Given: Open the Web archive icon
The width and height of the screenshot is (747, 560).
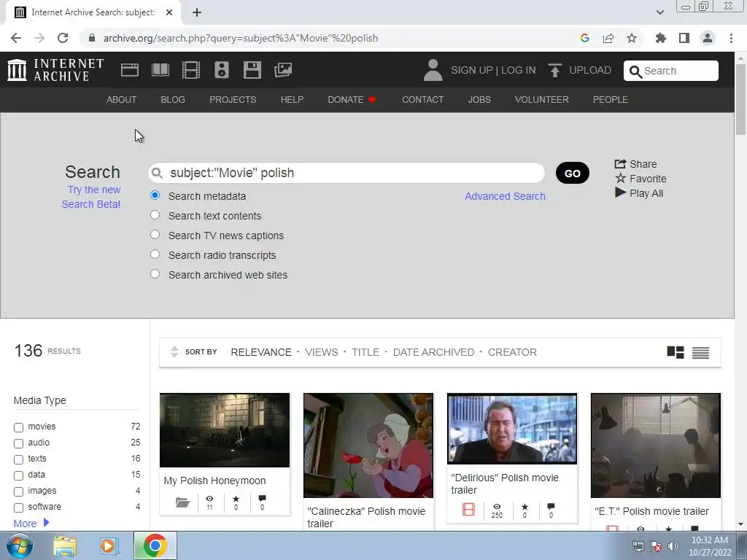Looking at the screenshot, I should pos(130,70).
